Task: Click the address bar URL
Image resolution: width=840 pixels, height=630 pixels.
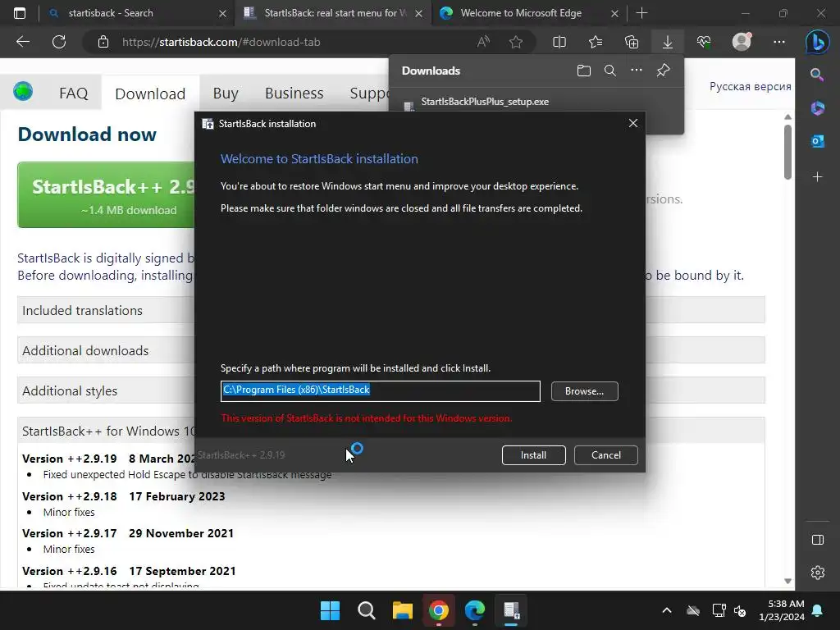Action: [x=221, y=42]
